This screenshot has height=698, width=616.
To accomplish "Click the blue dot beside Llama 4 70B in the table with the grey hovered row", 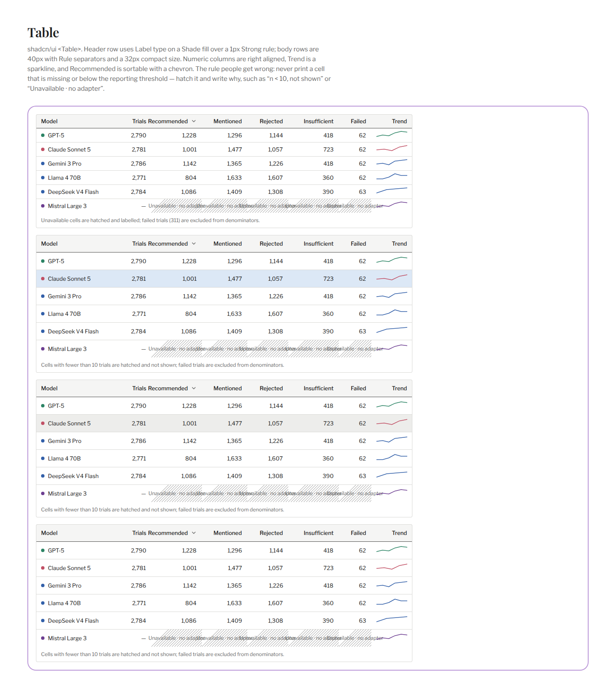I will [x=43, y=458].
